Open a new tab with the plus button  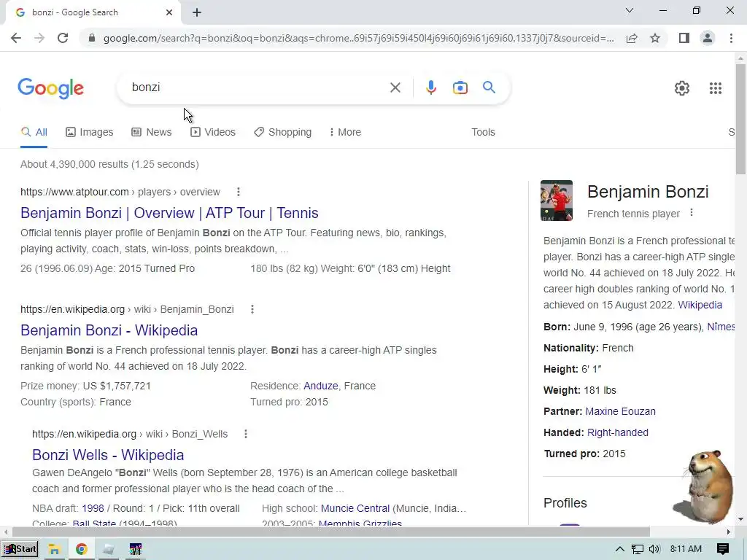[197, 13]
